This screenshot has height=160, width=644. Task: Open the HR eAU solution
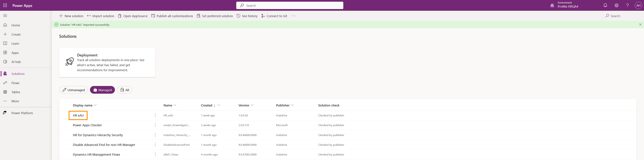78,115
